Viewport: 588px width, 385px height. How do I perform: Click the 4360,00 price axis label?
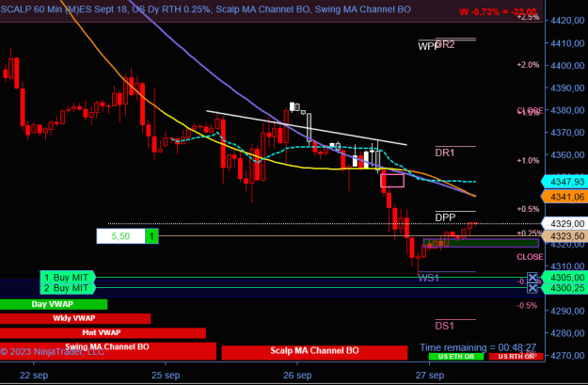[x=567, y=154]
